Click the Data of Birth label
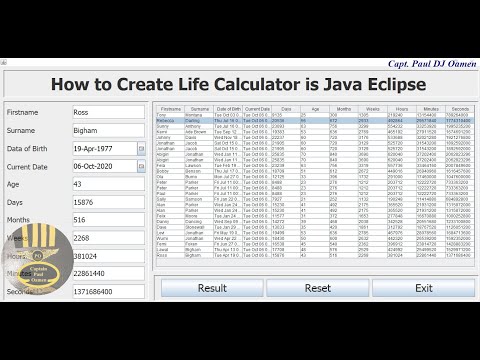This screenshot has height=360, width=480. (x=27, y=149)
